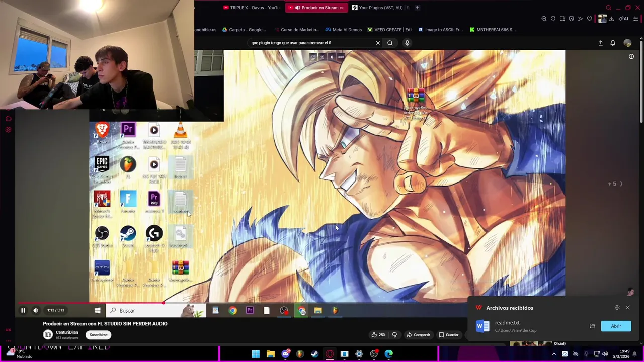Viewport: 644px width, 362px height.
Task: Open the Your Plugins (VST, AU) tab
Action: point(380,8)
